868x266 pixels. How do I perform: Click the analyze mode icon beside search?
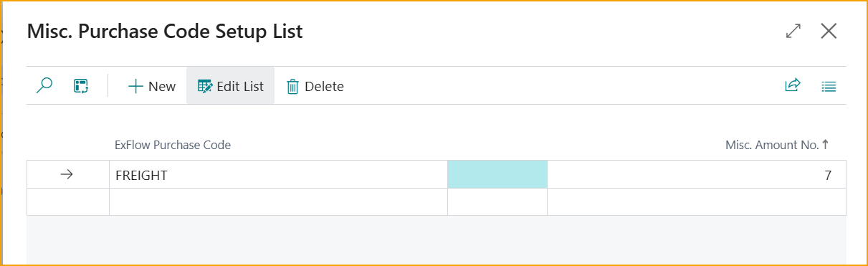point(81,86)
